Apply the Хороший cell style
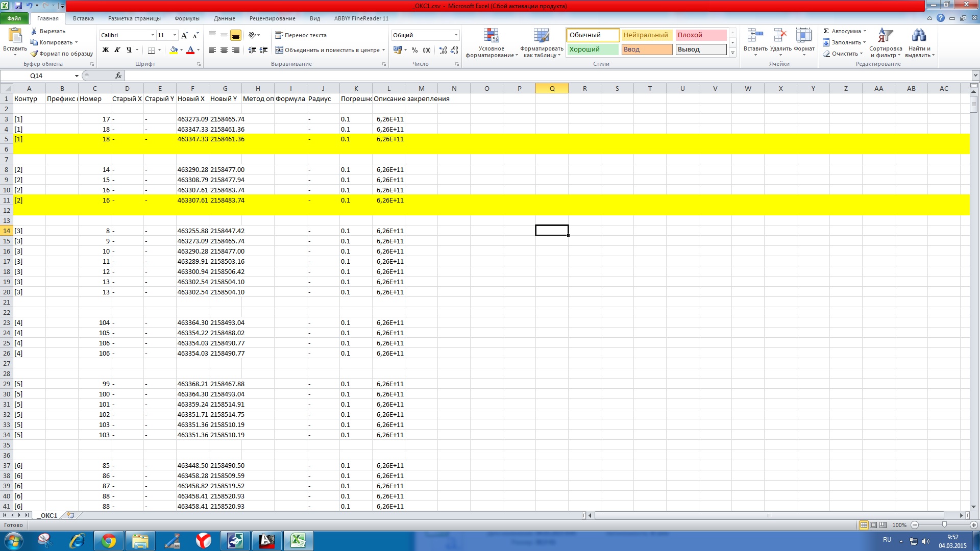980x551 pixels. click(592, 49)
